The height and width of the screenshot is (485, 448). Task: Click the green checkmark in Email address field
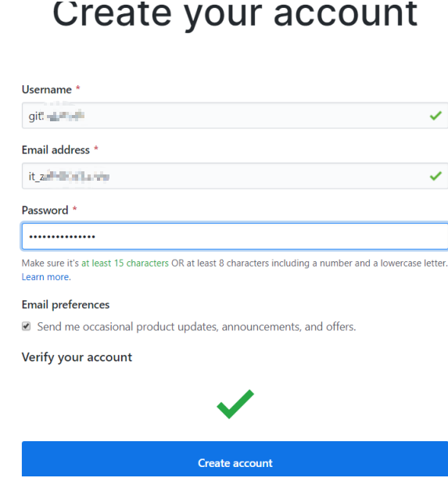click(435, 176)
